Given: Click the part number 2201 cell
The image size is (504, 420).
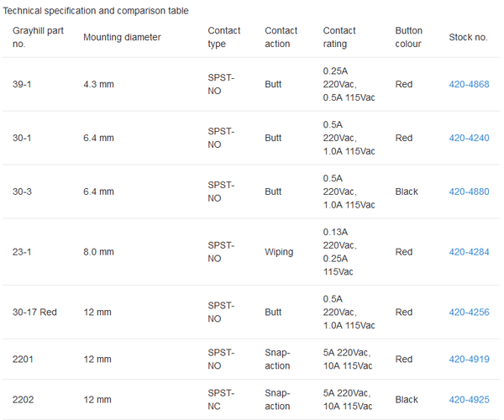Looking at the screenshot, I should [x=23, y=360].
